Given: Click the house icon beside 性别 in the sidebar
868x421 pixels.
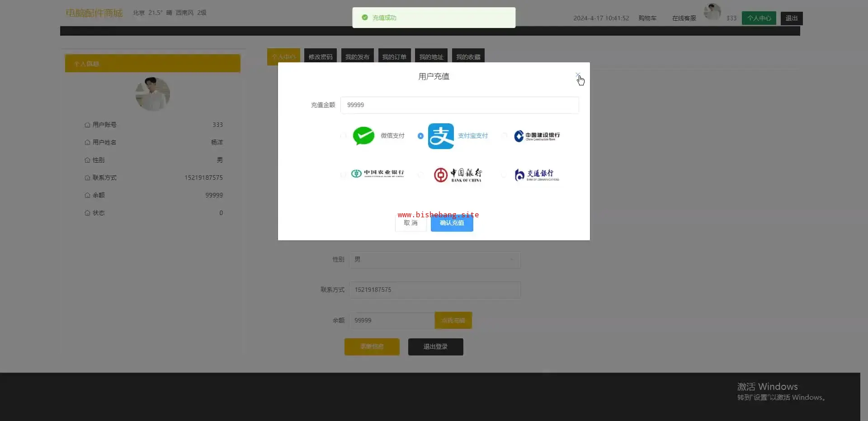Looking at the screenshot, I should pos(87,160).
